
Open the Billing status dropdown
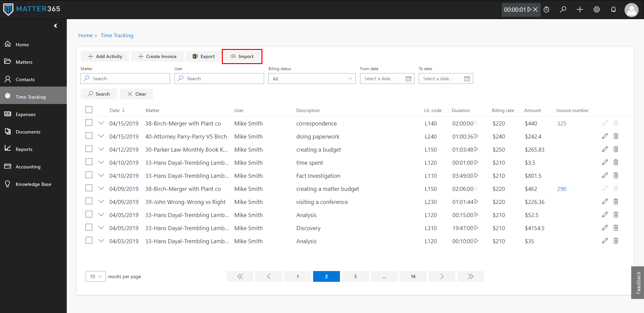click(x=312, y=79)
